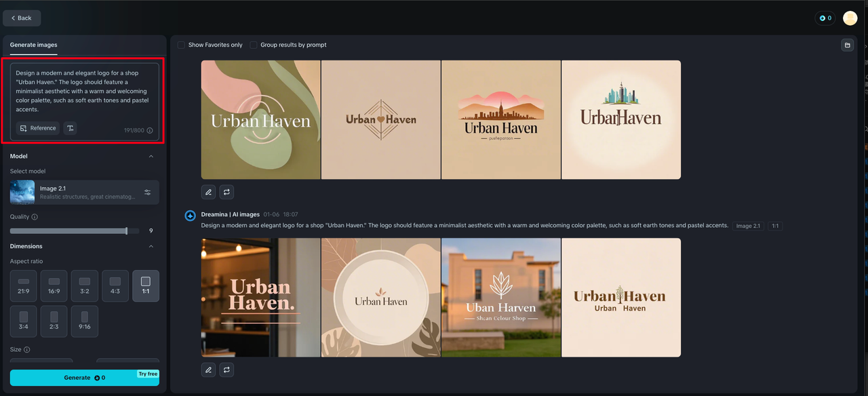Edit prompt icon below second image row
This screenshot has height=396, width=868.
(x=208, y=370)
